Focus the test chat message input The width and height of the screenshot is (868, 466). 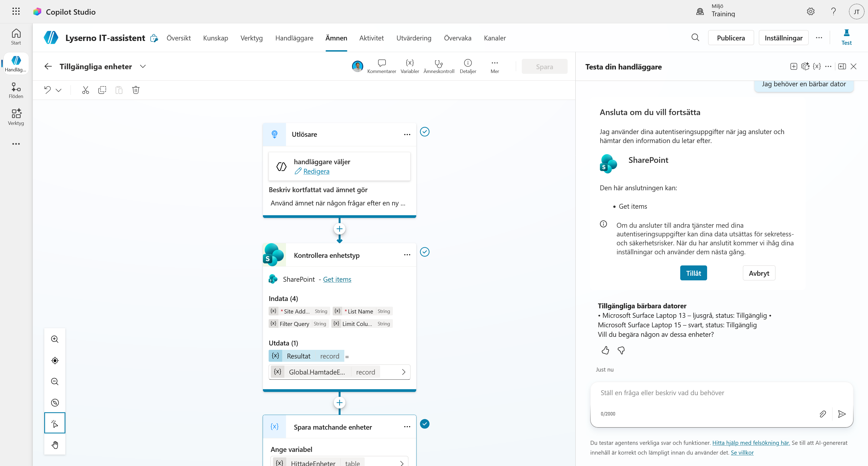pos(721,393)
